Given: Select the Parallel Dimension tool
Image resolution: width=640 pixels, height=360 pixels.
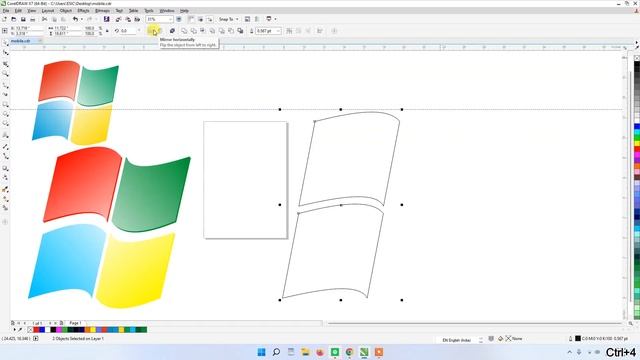Looking at the screenshot, I should 5,146.
